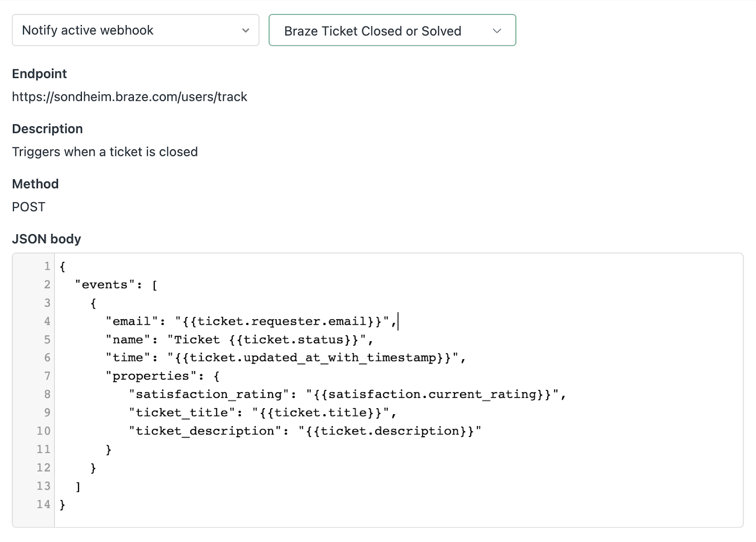Click the "email" key in the JSON body
Image resolution: width=756 pixels, height=542 pixels.
click(x=128, y=321)
